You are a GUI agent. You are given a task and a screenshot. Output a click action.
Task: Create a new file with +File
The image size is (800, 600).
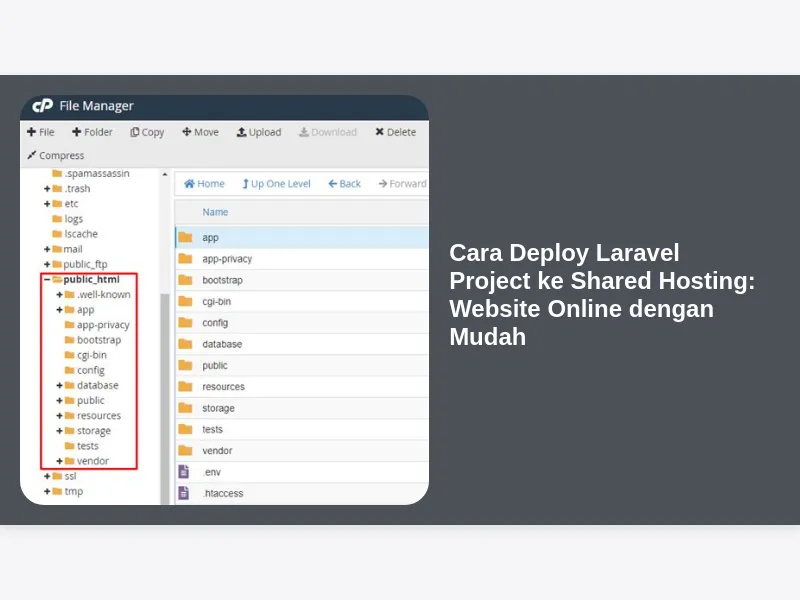[32, 132]
